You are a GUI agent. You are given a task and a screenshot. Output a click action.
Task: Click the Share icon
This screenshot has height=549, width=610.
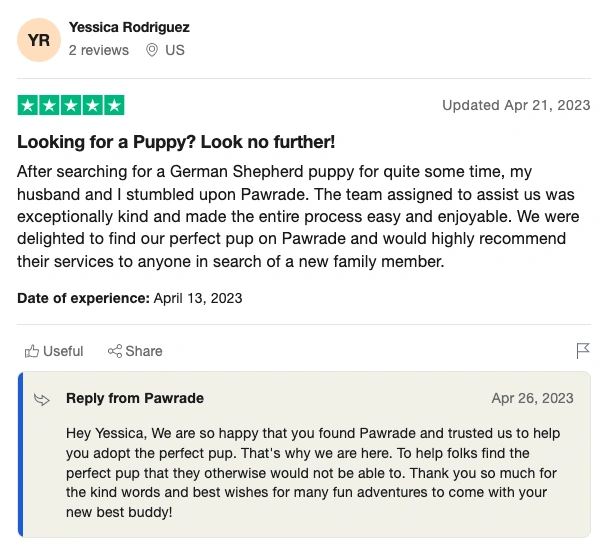coord(115,351)
